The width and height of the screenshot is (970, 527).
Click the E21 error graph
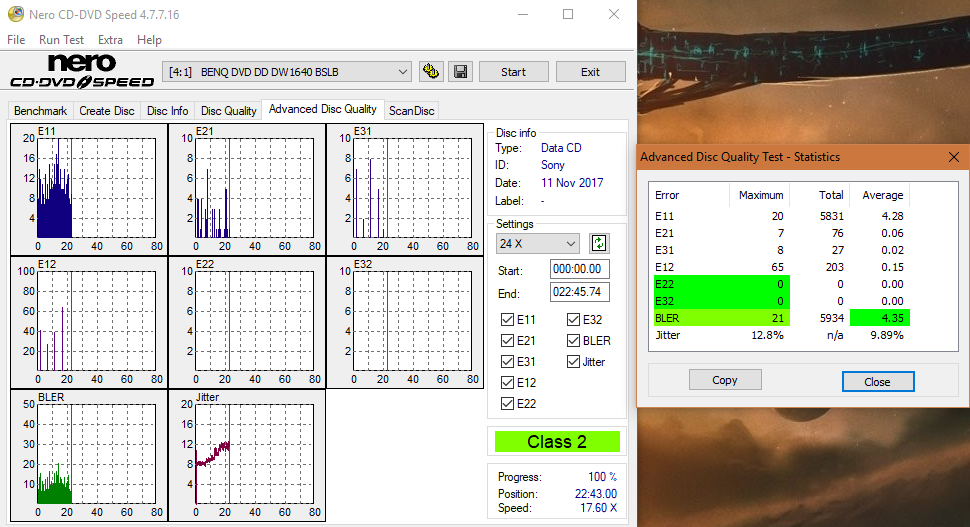247,189
